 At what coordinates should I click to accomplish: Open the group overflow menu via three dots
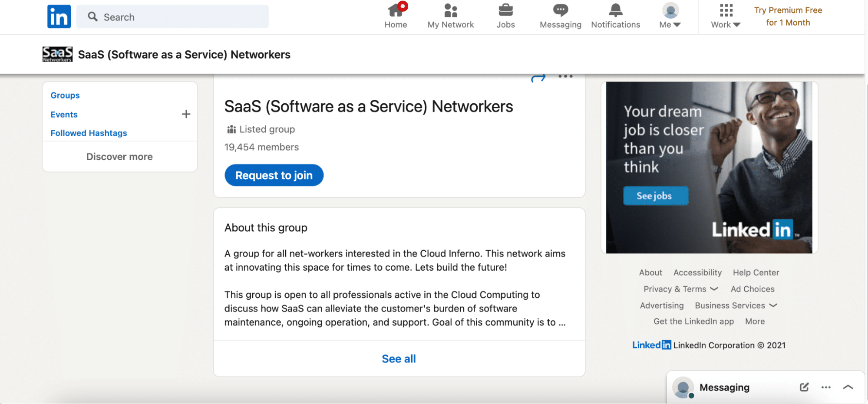(565, 76)
